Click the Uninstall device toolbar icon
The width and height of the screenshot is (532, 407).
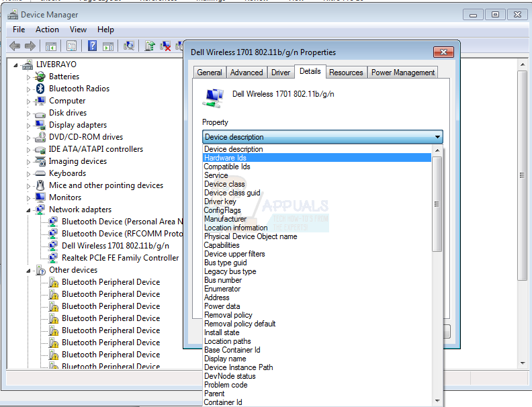[165, 46]
